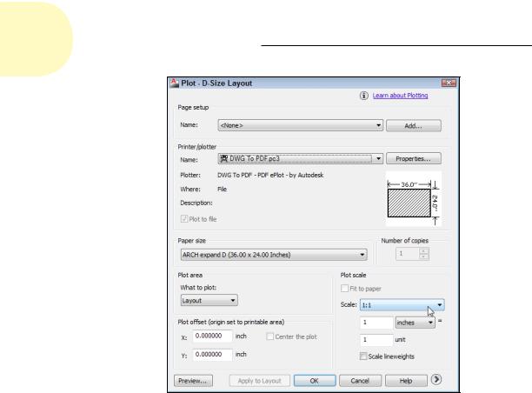Click the info icon beside Learn about Plotting
Screen dimensions: 532x393
363,96
